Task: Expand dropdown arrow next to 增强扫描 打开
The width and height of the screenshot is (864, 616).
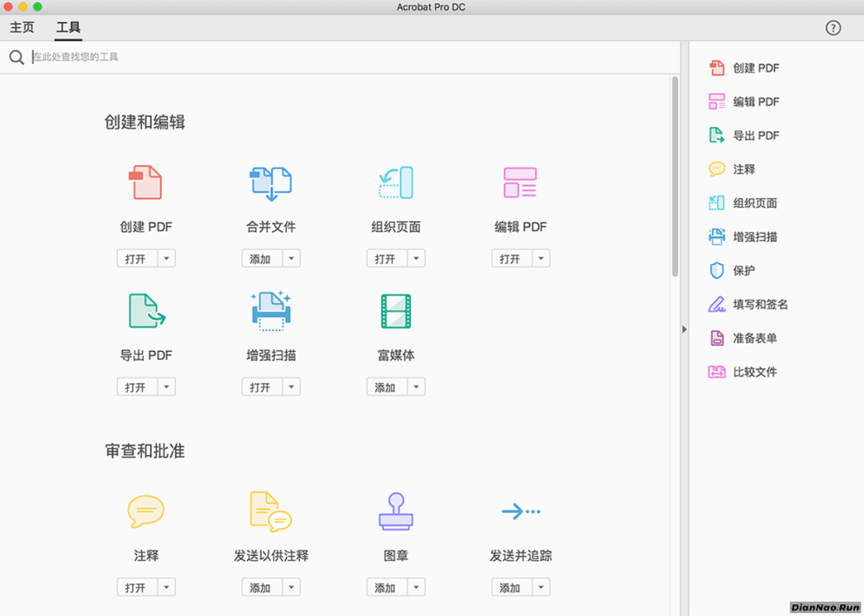Action: click(x=291, y=387)
